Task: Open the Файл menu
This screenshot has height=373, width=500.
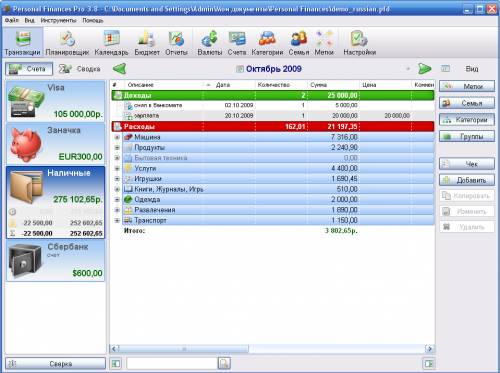Action: click(12, 21)
